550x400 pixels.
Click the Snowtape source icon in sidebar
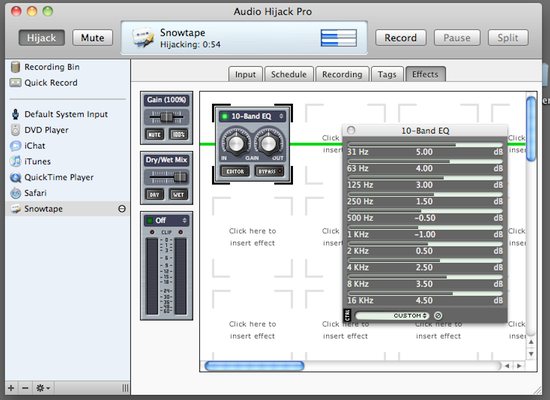coord(15,209)
